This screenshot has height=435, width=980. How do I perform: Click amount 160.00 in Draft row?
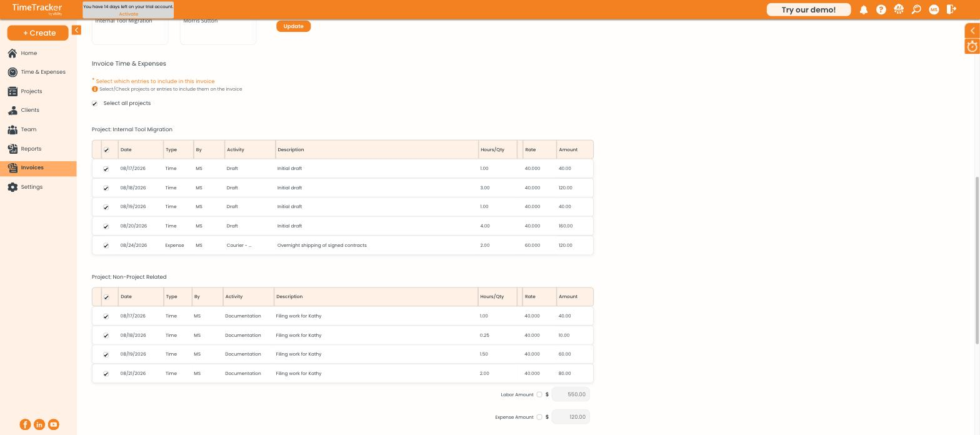[566, 226]
